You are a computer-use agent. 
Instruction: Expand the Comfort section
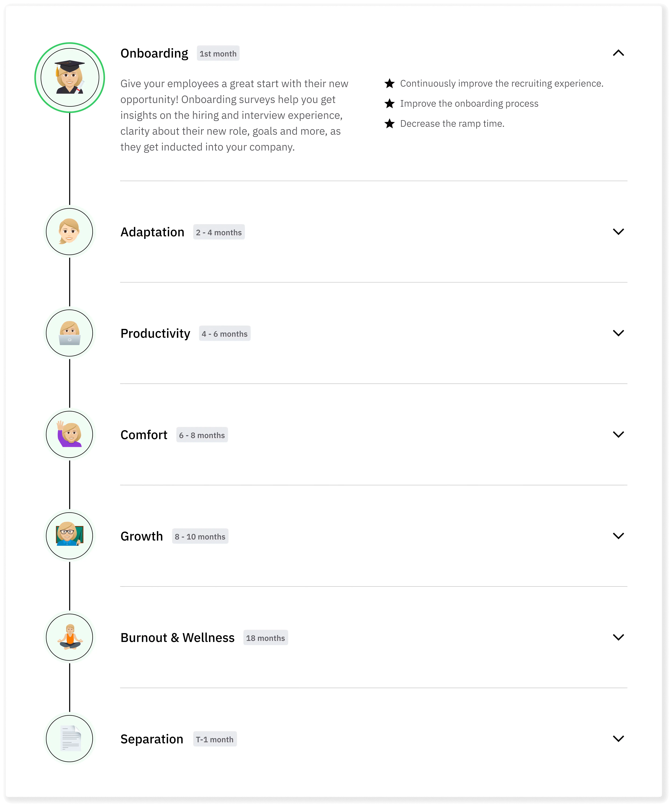click(619, 434)
